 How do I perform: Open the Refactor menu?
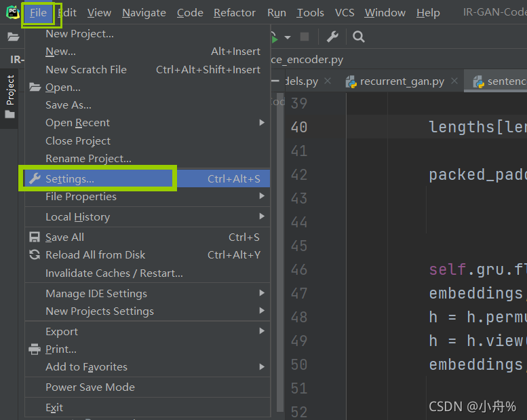235,13
